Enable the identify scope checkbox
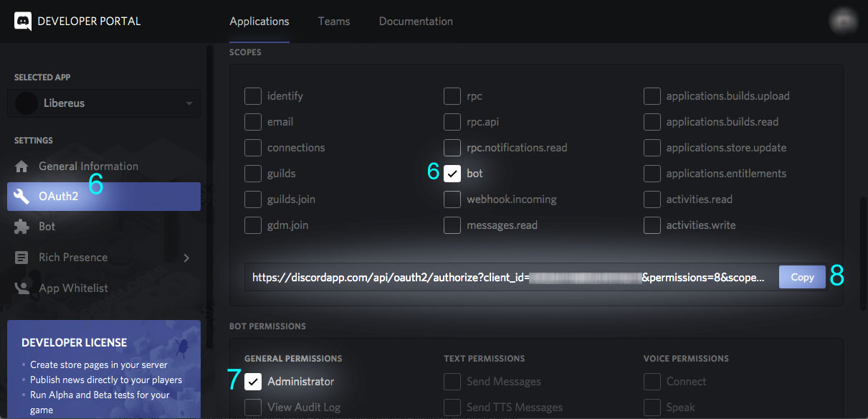 [253, 96]
